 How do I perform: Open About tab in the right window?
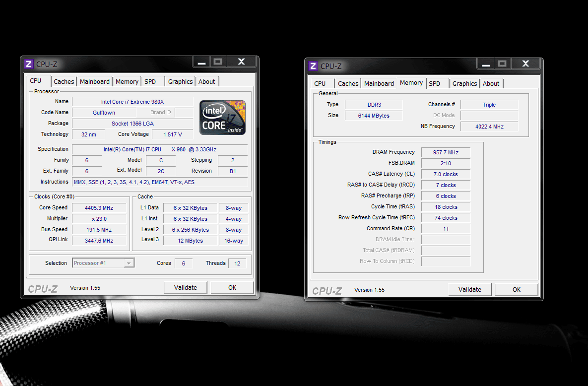point(491,84)
